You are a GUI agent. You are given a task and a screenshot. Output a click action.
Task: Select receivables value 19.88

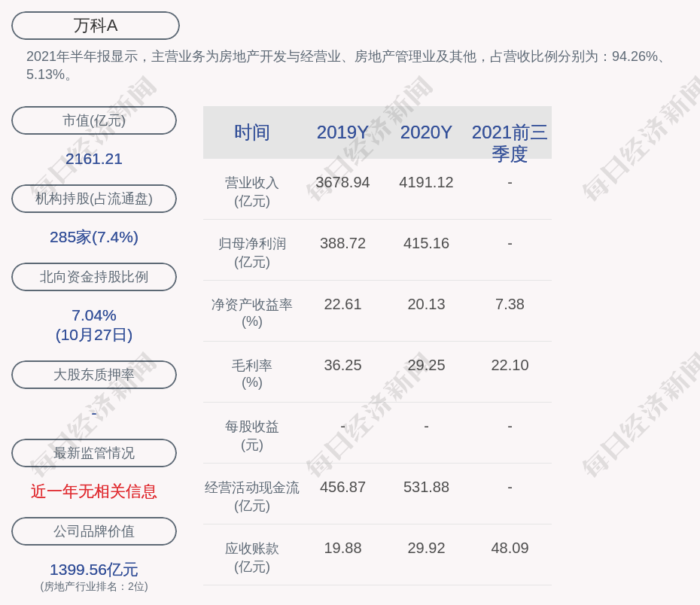342,549
